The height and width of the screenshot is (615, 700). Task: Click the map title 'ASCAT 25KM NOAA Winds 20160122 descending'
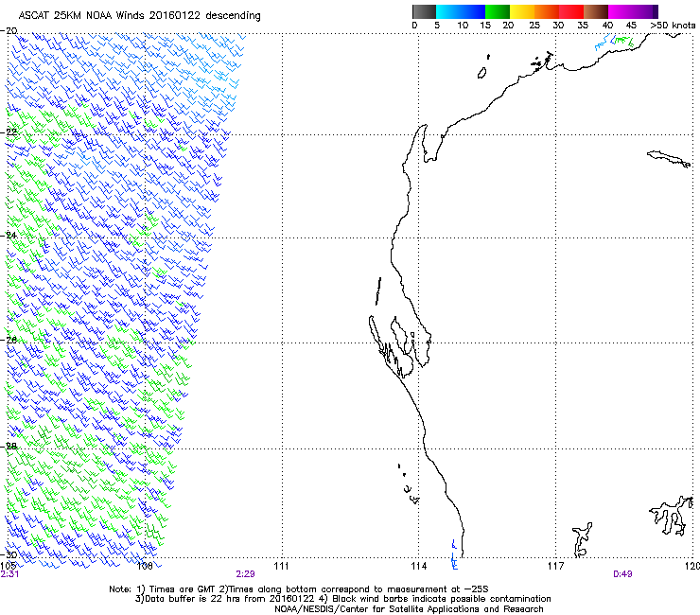click(139, 16)
